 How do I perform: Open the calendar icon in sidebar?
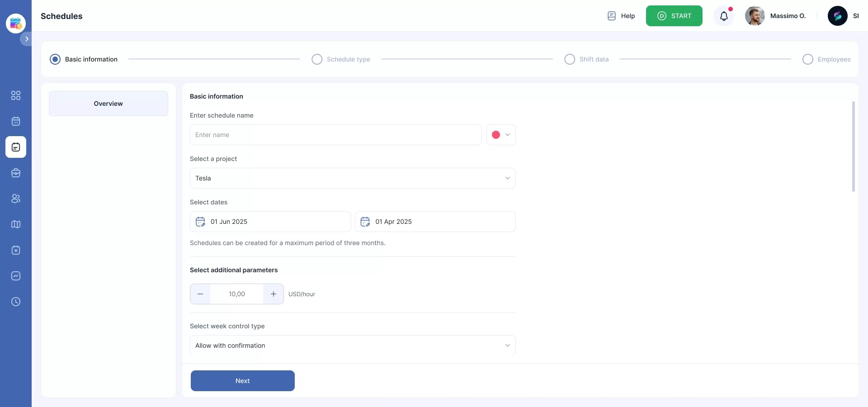pos(16,121)
